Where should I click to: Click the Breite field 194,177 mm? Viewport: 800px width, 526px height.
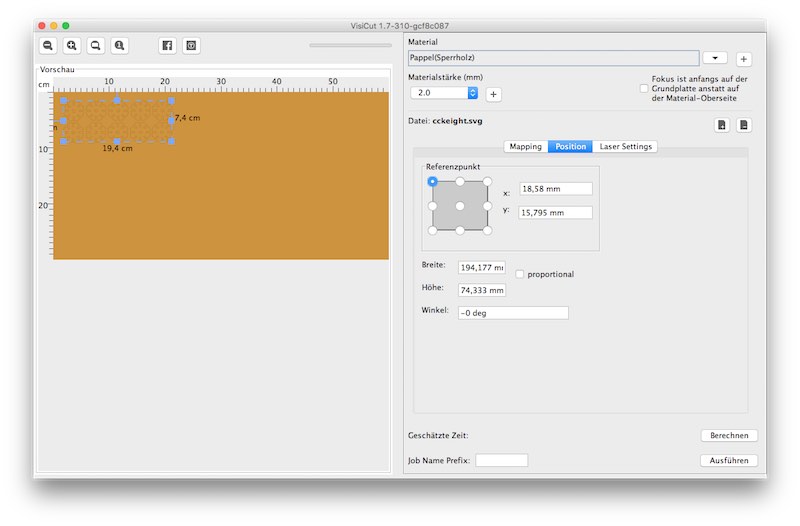pos(482,267)
